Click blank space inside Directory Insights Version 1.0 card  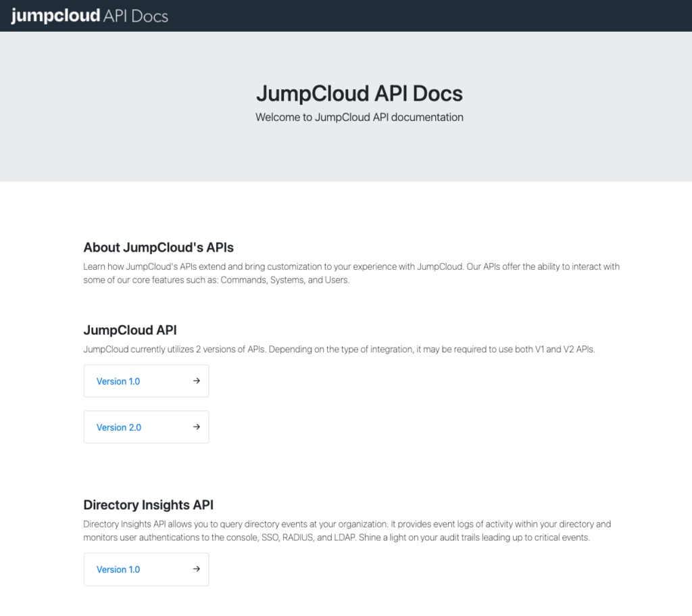coord(166,569)
